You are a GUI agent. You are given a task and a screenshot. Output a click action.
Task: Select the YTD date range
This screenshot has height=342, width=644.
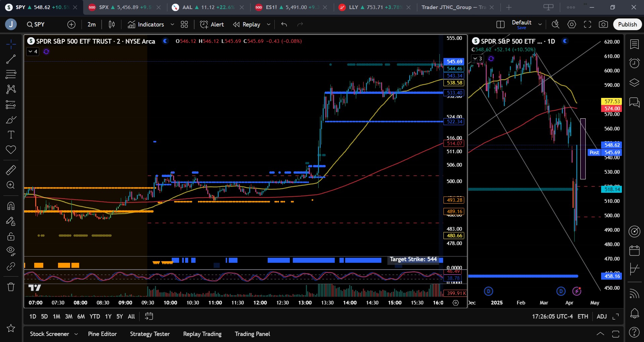(95, 317)
